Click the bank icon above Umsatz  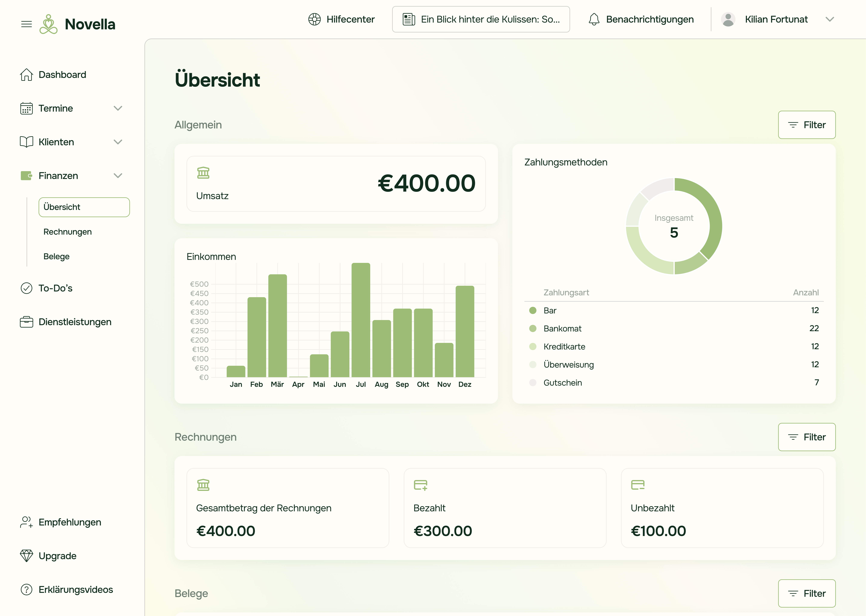[203, 173]
